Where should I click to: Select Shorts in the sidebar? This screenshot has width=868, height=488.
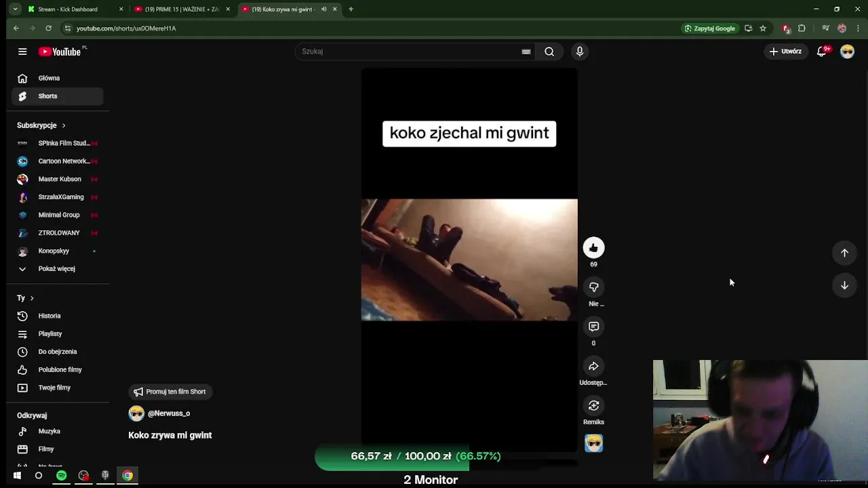point(57,96)
